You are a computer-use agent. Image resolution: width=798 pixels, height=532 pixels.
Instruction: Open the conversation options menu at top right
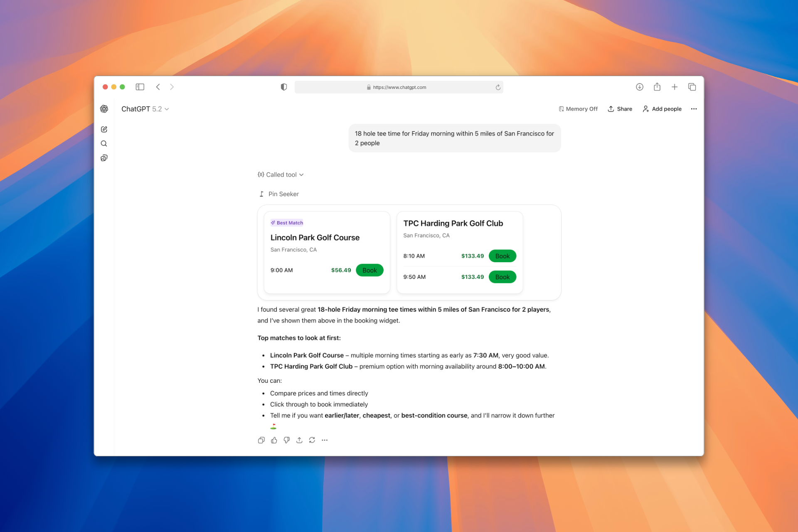point(694,109)
